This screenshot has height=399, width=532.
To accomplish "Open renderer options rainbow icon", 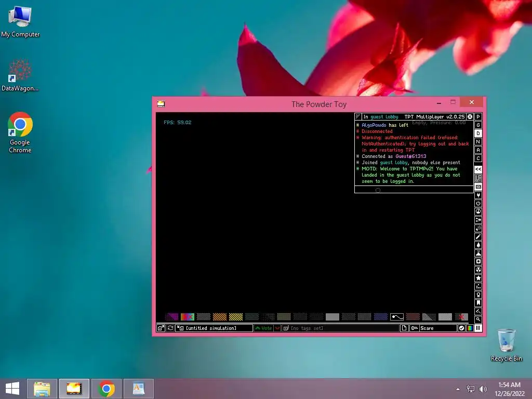I will (470, 328).
